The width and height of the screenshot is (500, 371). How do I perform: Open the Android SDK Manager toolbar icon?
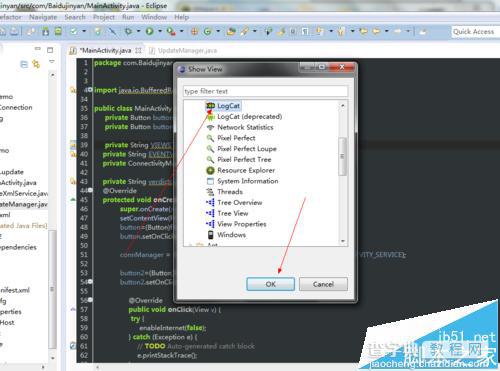pos(46,31)
